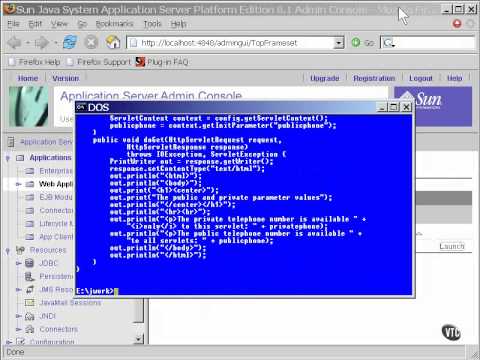
Task: Click the JavaMail Sessions envelope icon
Action: pos(30,303)
